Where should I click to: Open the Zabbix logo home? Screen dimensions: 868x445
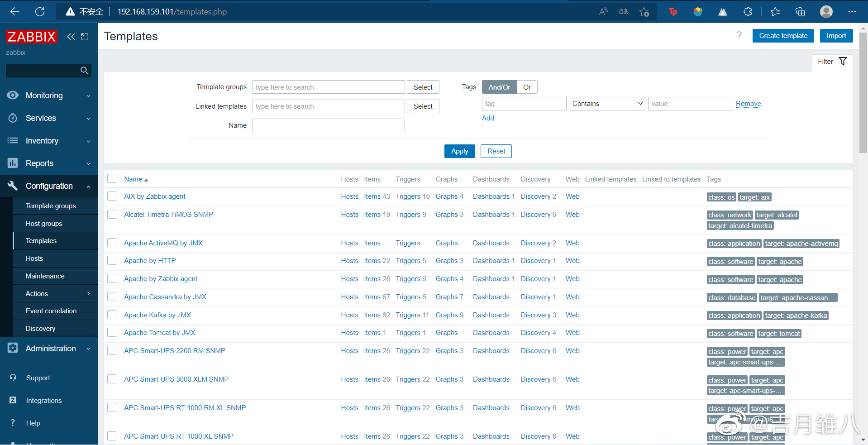(32, 37)
